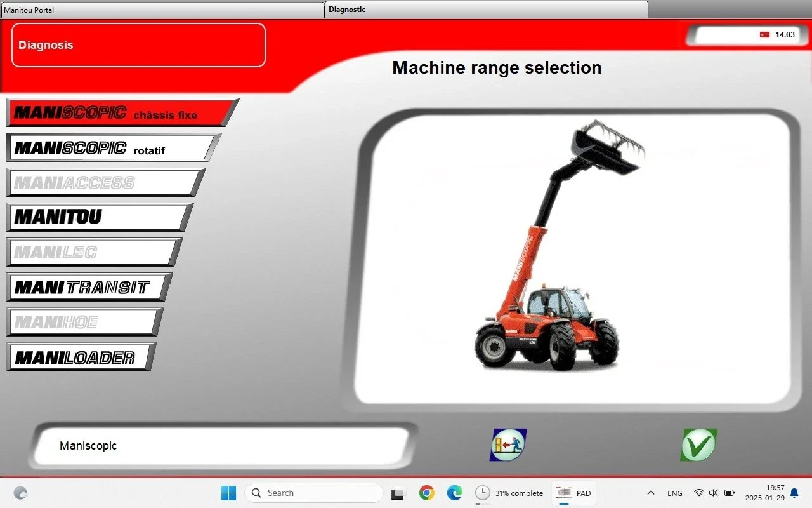Launch Google Chrome from the taskbar

426,493
